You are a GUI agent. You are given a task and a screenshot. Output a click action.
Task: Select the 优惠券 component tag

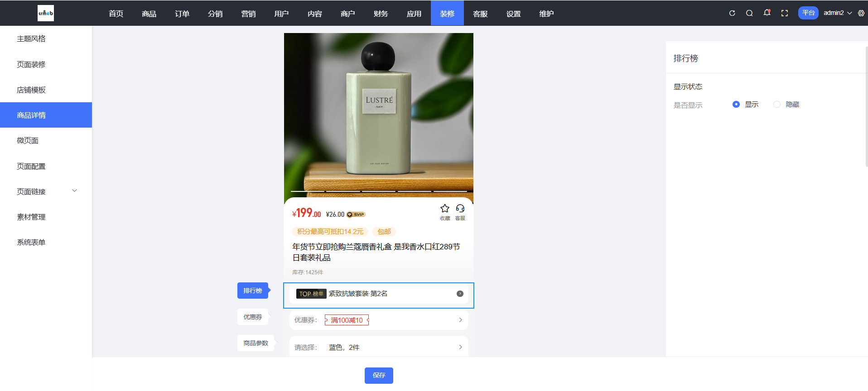coord(253,317)
